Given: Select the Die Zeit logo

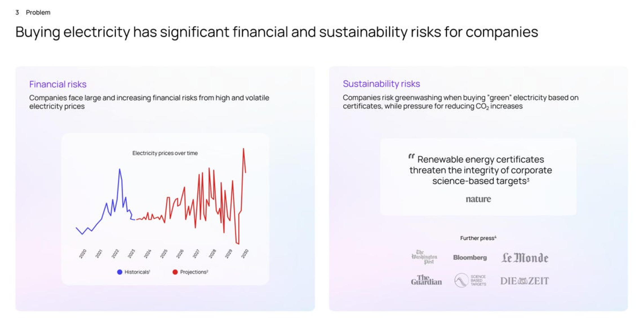Looking at the screenshot, I should coord(524,281).
